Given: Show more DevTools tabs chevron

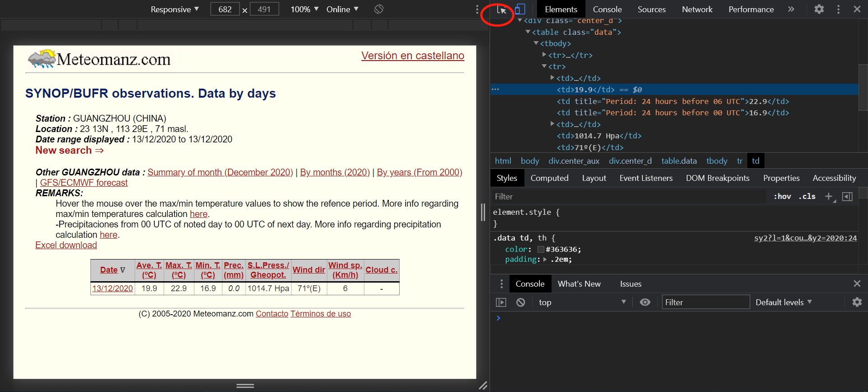Looking at the screenshot, I should click(x=791, y=9).
